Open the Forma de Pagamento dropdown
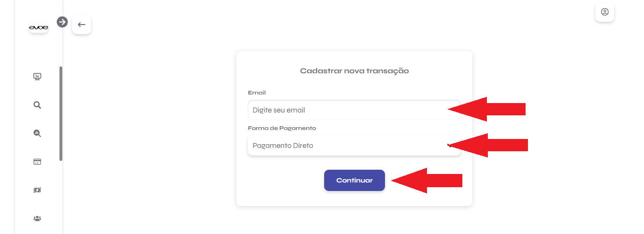Screen dimensions: 644x234 pyautogui.click(x=354, y=146)
